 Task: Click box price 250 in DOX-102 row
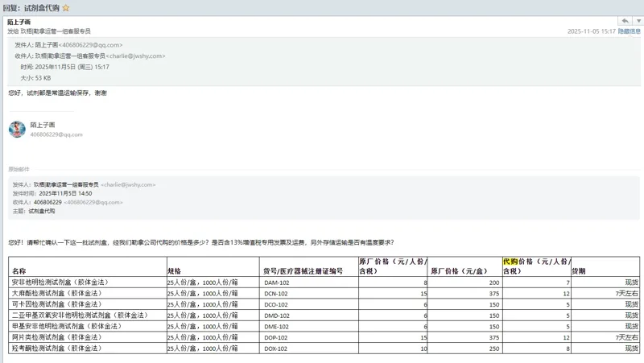coord(494,349)
